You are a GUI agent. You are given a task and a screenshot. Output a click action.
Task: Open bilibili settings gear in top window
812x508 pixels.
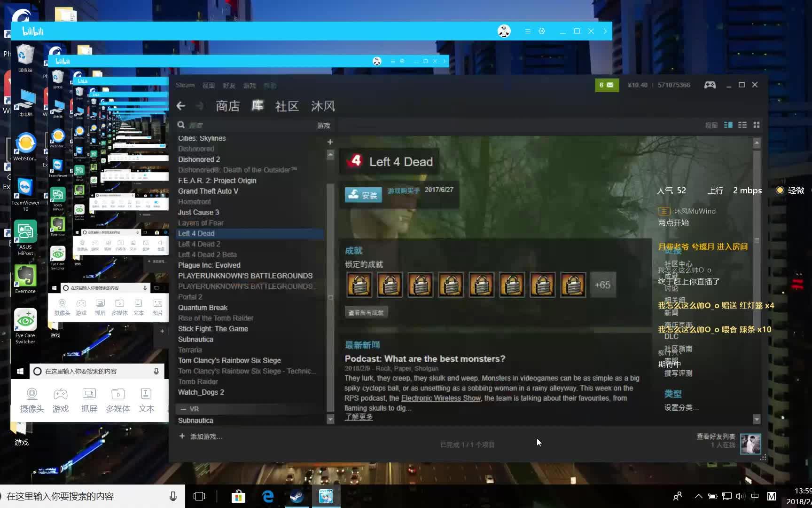(x=542, y=31)
